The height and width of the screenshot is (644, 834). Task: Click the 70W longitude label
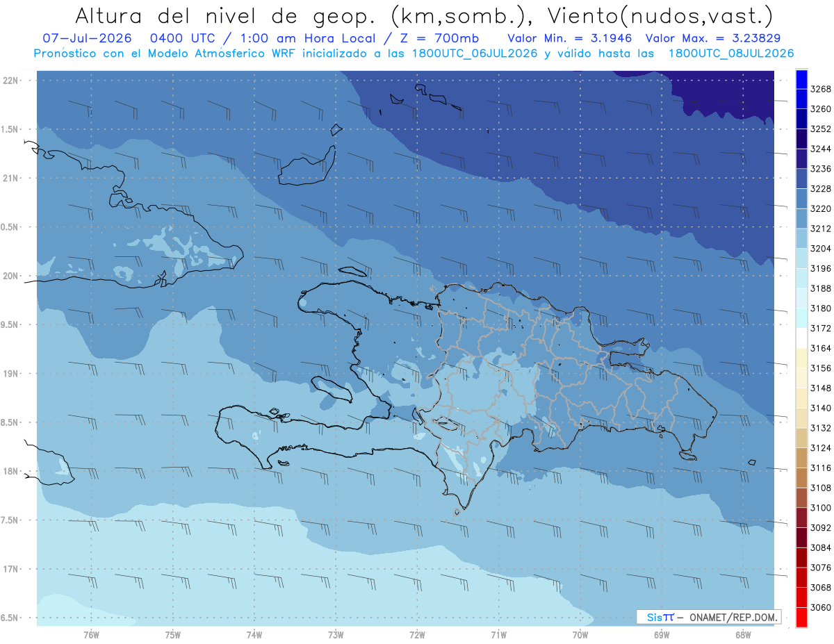click(x=580, y=634)
